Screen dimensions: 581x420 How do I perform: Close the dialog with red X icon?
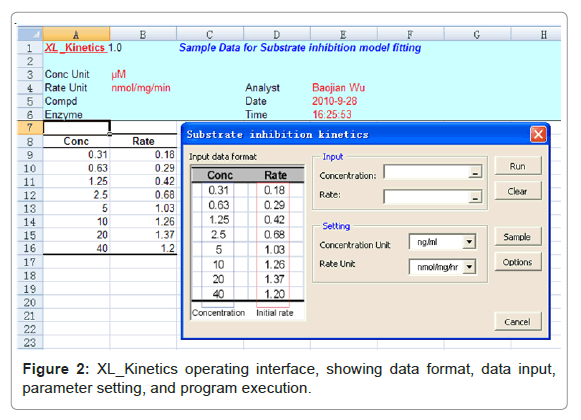(538, 134)
